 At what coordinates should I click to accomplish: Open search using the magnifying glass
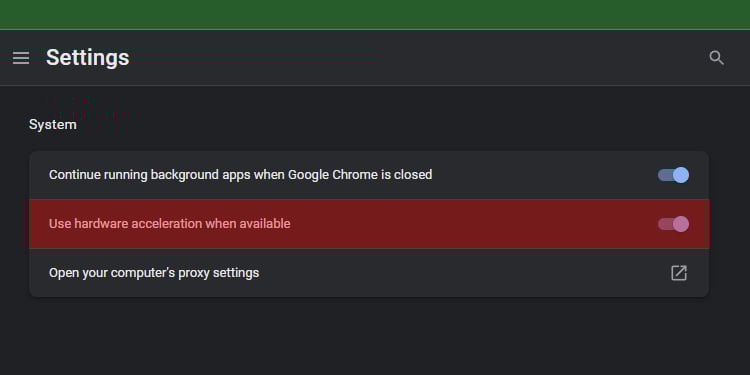(716, 58)
